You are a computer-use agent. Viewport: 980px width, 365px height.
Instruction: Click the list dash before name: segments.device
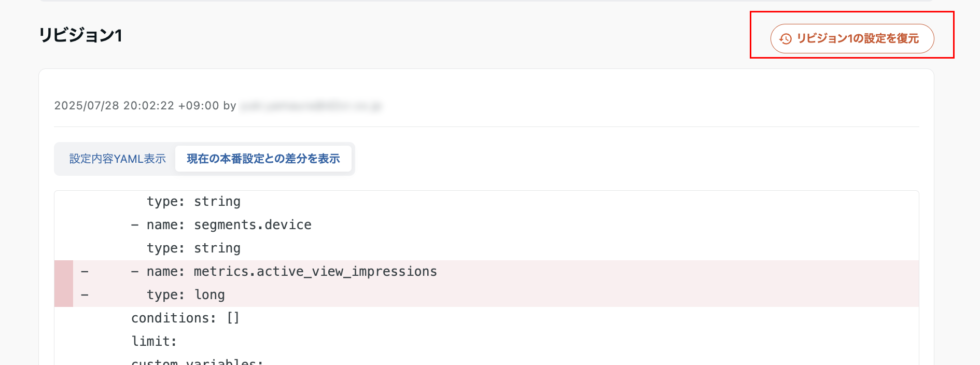[135, 225]
